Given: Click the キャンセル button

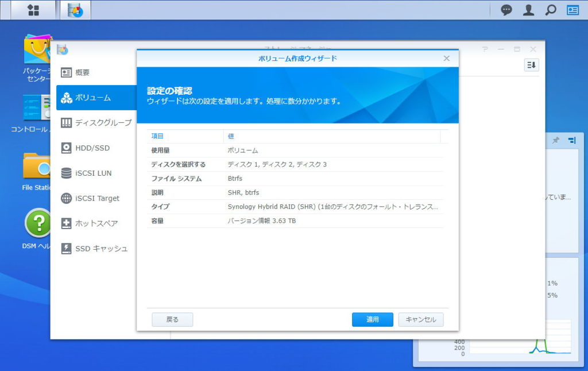Looking at the screenshot, I should pyautogui.click(x=421, y=319).
